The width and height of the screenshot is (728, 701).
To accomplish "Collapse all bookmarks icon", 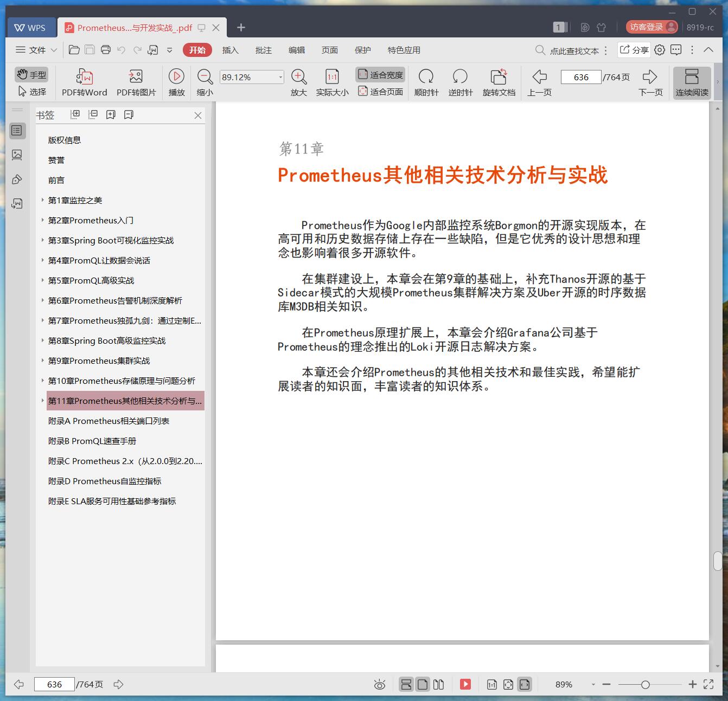I will (93, 114).
